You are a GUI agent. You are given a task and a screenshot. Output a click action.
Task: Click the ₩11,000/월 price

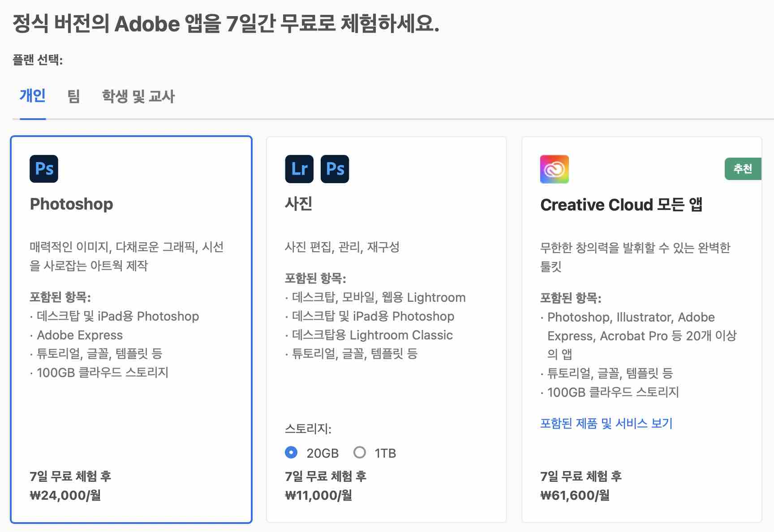coord(318,495)
